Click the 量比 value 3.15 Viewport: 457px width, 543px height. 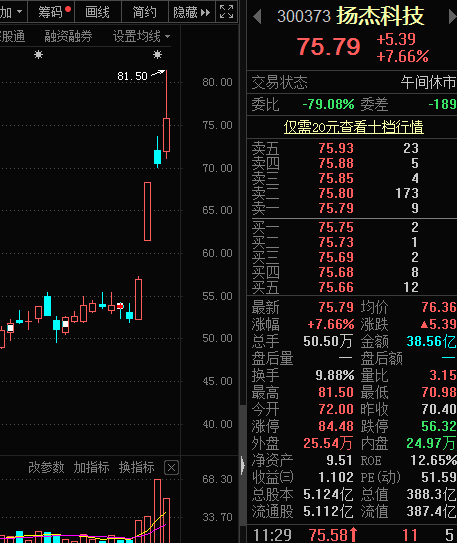pyautogui.click(x=443, y=375)
